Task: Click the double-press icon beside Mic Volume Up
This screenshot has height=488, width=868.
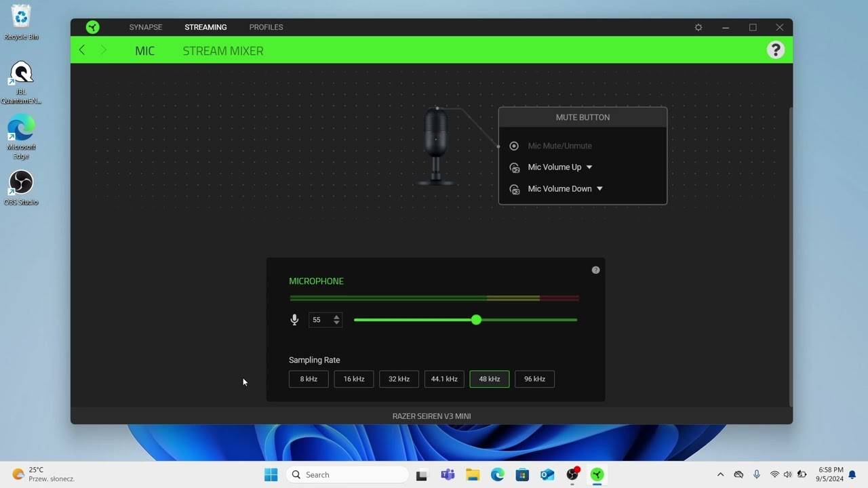Action: (x=515, y=167)
